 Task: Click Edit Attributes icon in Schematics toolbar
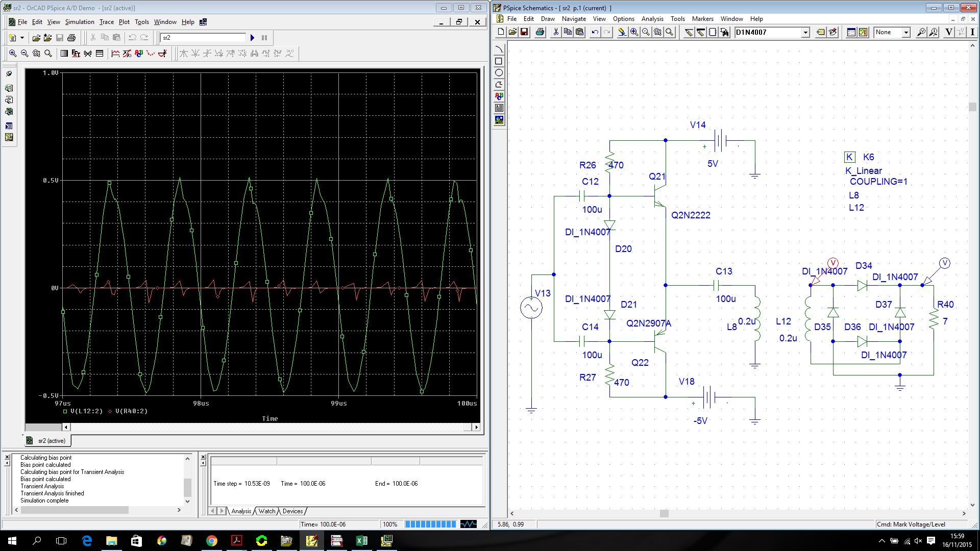tap(821, 32)
